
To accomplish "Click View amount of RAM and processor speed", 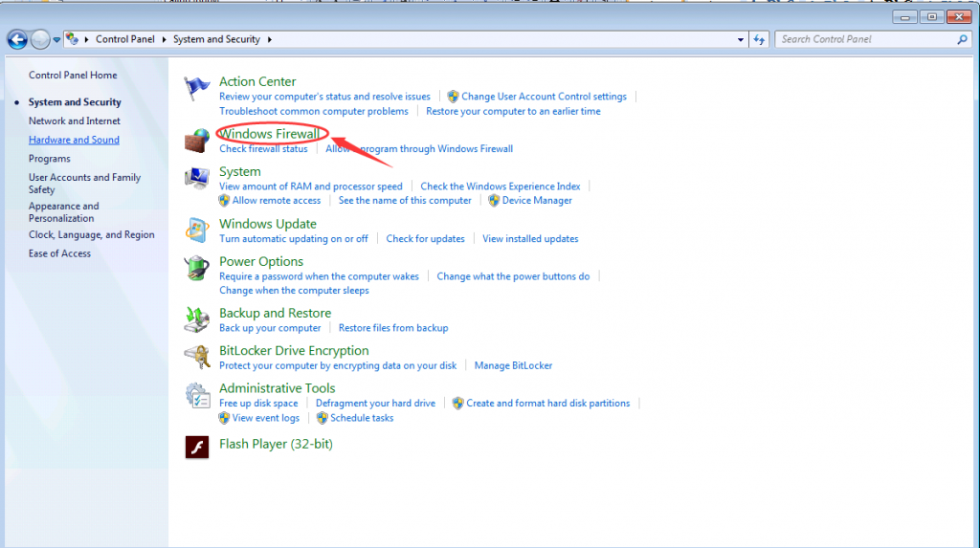I will tap(311, 186).
